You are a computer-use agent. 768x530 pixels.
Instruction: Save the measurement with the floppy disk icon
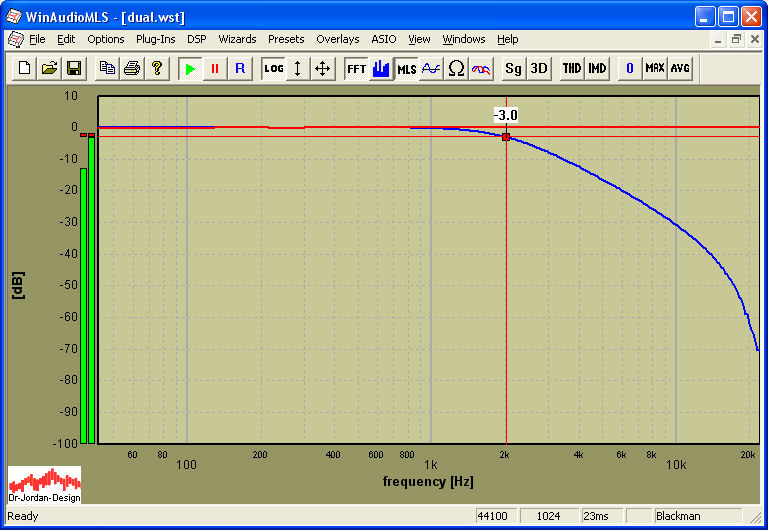74,68
